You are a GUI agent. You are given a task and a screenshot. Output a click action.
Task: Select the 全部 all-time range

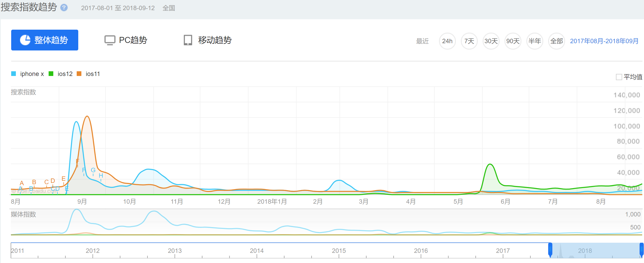click(x=556, y=41)
